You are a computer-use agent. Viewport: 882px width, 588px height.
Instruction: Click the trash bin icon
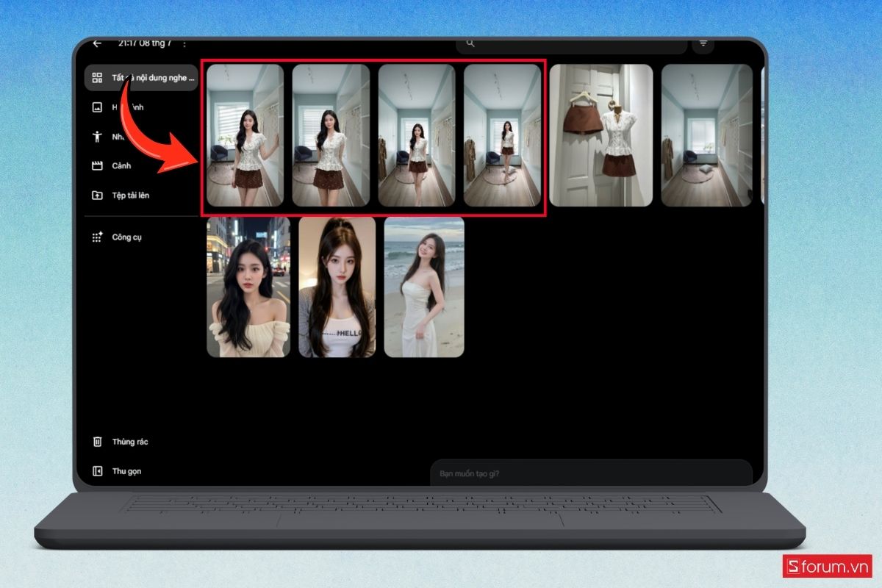97,442
